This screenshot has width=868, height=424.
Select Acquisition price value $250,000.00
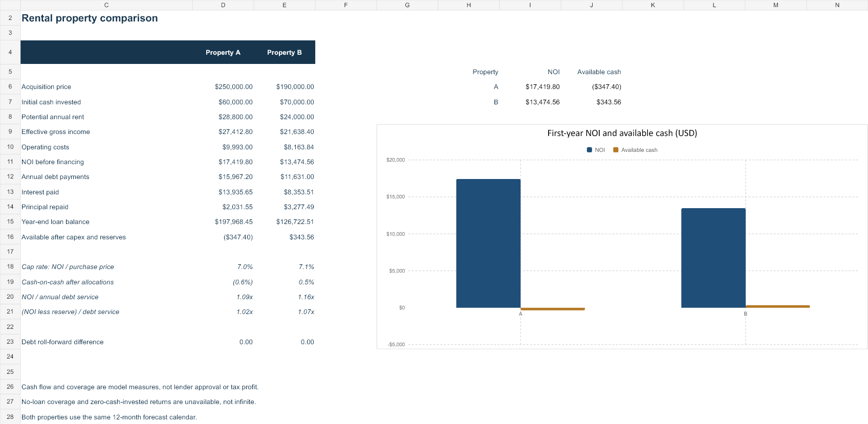[x=233, y=87]
